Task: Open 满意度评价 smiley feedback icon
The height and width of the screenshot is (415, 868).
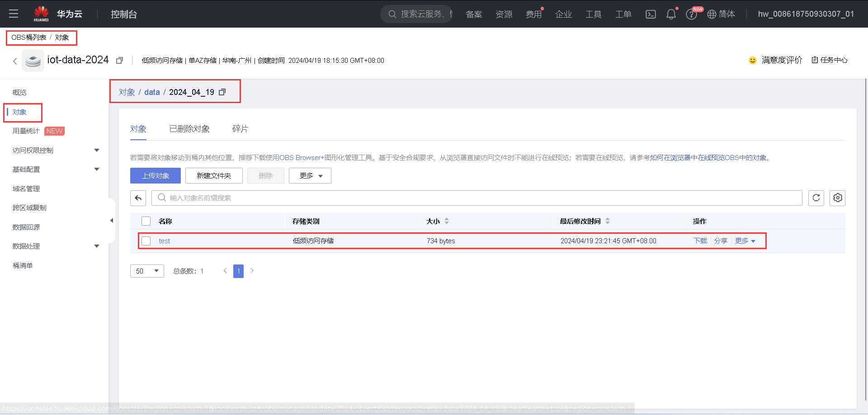Action: click(752, 60)
